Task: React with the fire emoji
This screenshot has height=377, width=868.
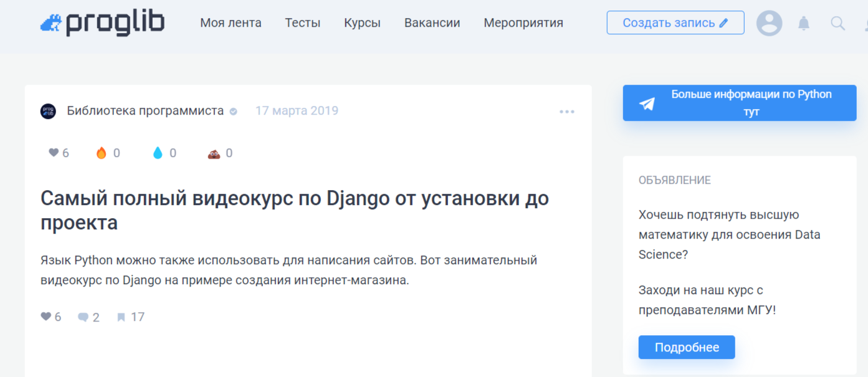Action: [100, 152]
